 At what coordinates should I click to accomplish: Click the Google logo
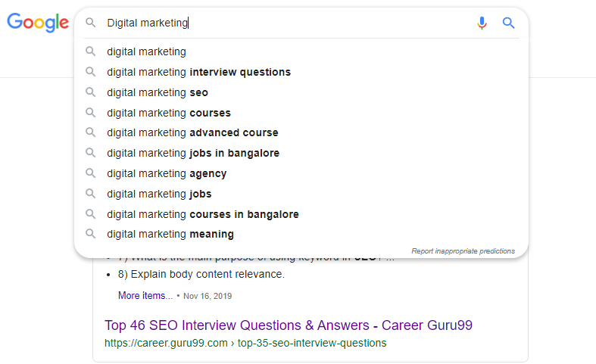click(38, 23)
